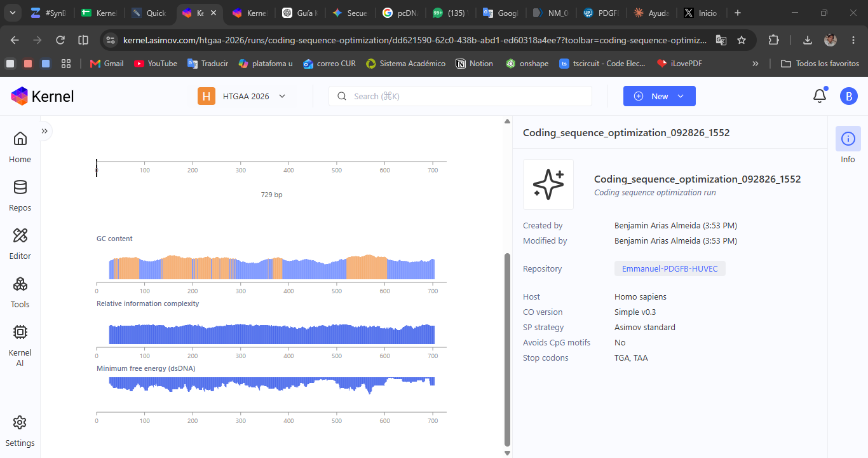Open Home in the Kernel sidebar
Viewport: 868px width, 458px height.
pos(20,146)
